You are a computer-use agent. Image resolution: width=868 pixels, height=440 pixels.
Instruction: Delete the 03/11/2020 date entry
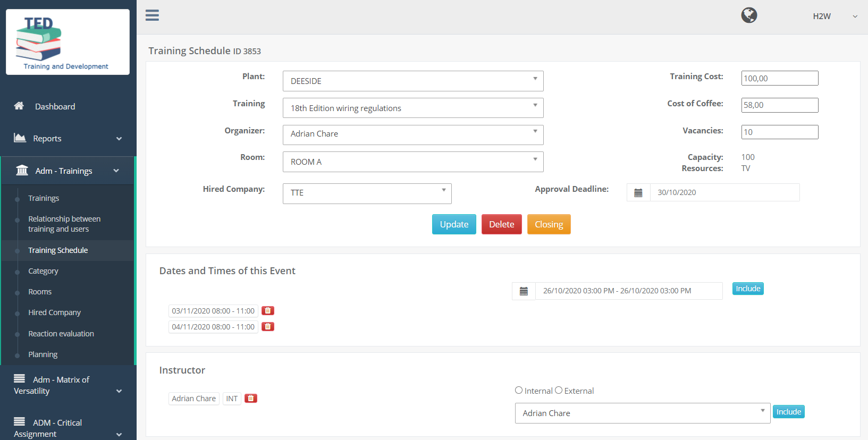pyautogui.click(x=268, y=311)
